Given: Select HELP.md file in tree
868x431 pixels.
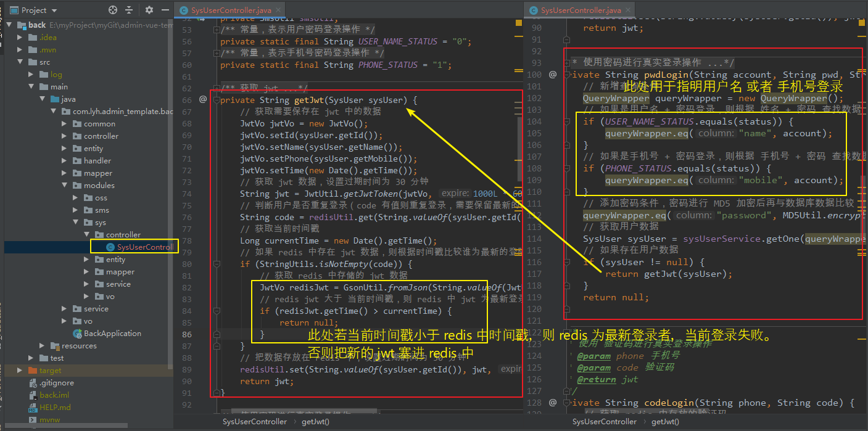Looking at the screenshot, I should point(55,407).
